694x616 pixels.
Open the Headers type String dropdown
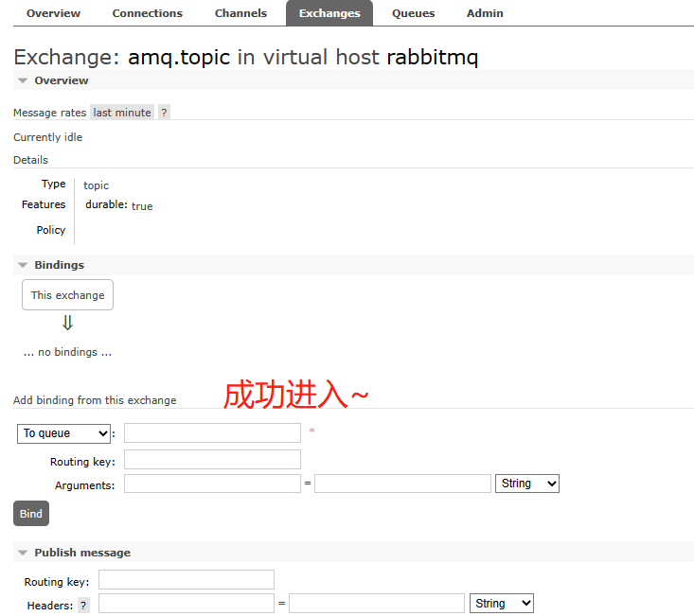tap(502, 604)
